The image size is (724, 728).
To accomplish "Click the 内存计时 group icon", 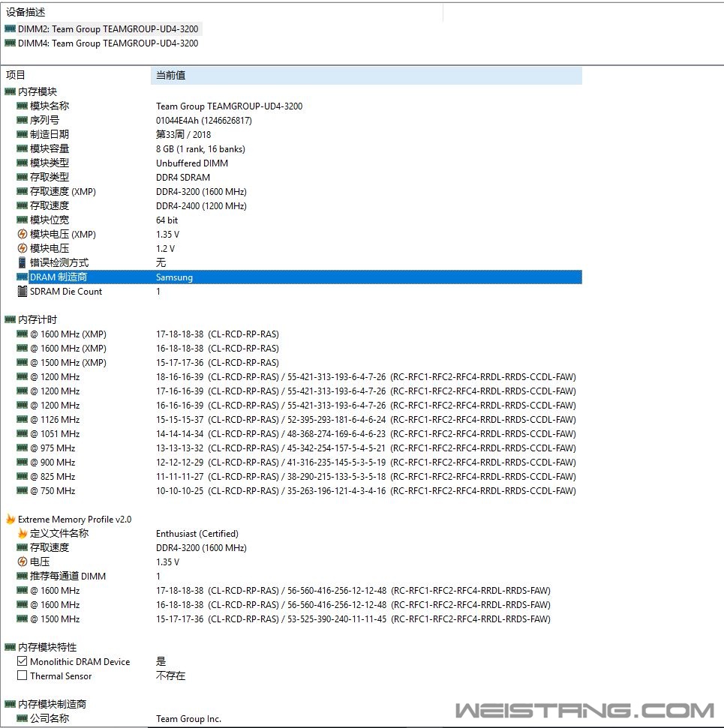I will click(x=10, y=319).
